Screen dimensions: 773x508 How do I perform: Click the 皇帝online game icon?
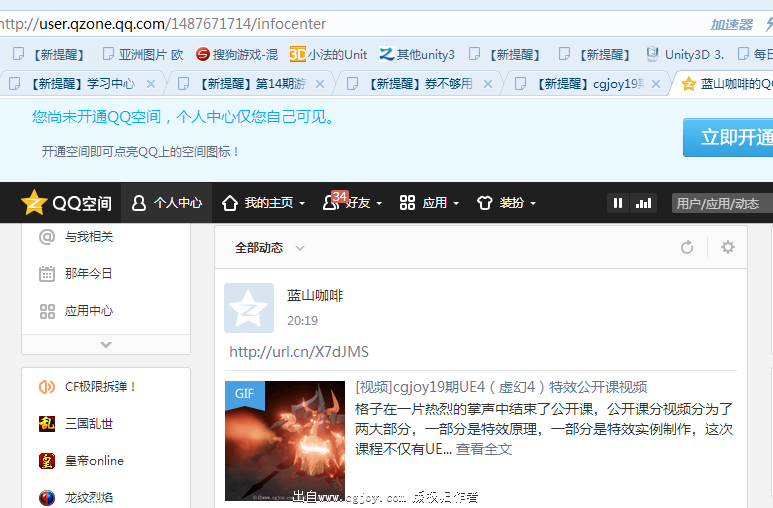coord(47,461)
